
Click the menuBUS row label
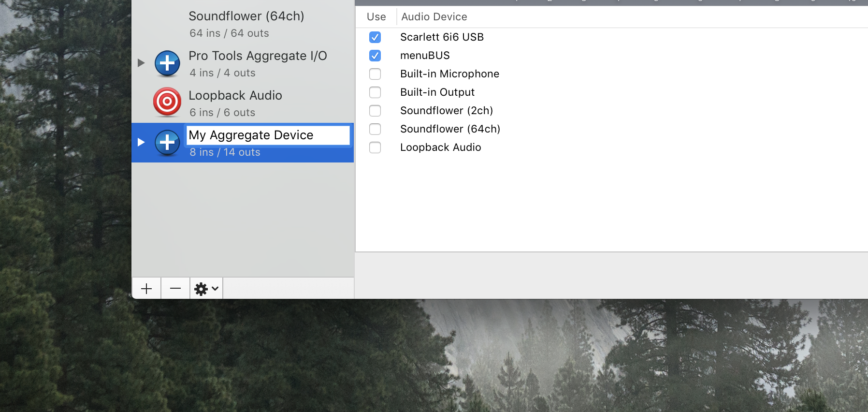425,56
